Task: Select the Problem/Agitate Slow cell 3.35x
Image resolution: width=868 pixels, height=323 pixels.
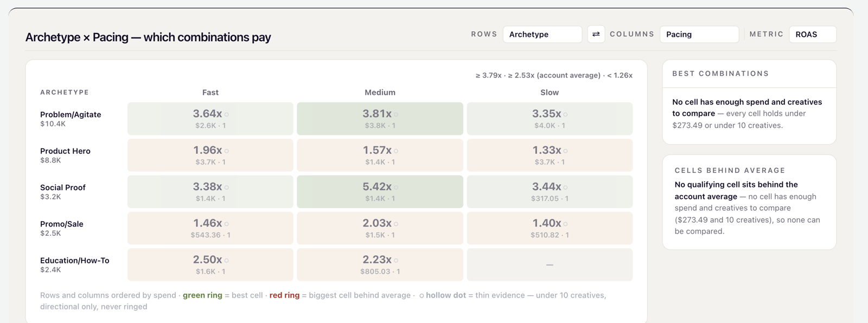Action: pos(550,119)
